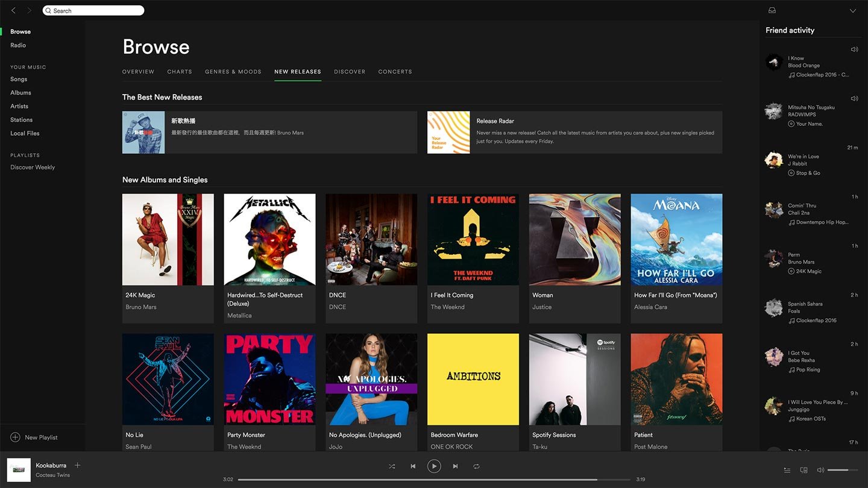Screen dimensions: 868x488
Task: Open Songs under Your Music
Action: point(19,79)
